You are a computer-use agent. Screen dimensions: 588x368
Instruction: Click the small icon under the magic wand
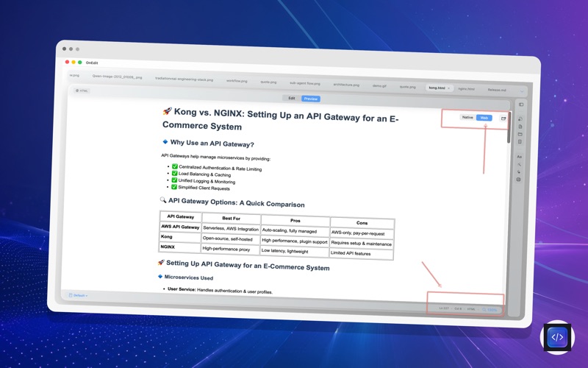519,172
